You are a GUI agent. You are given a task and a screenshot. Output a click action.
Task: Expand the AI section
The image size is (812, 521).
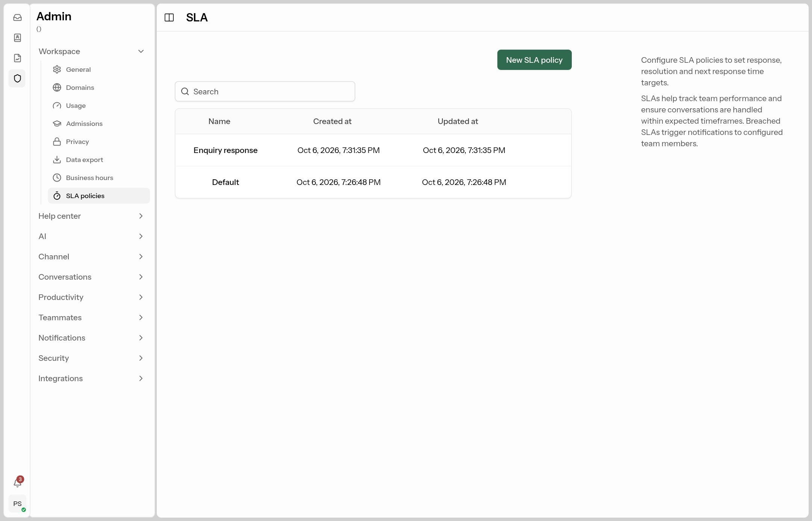[91, 236]
